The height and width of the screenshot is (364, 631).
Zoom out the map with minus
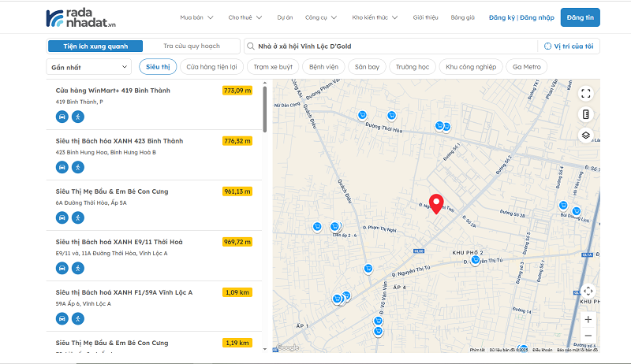pos(588,336)
